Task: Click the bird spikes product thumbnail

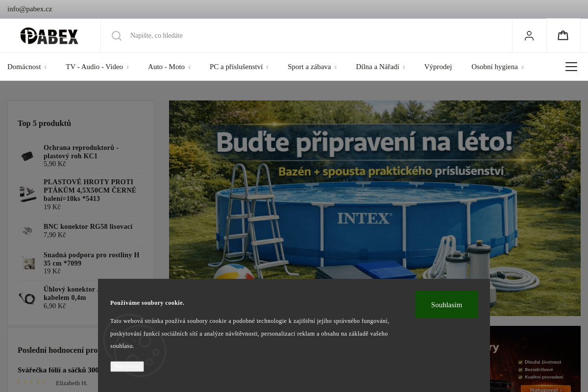Action: point(28,195)
